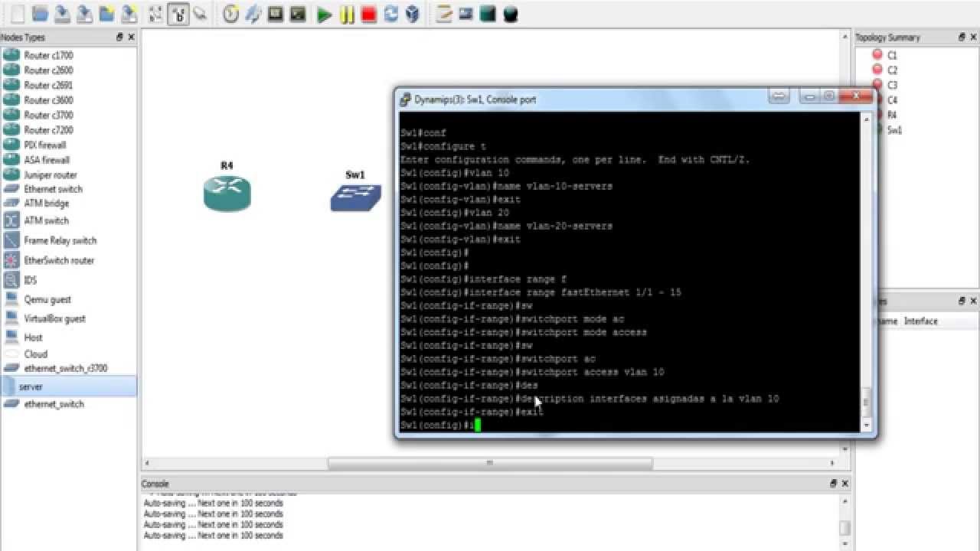980x551 pixels.
Task: Float the bottom Console dock panel
Action: coord(834,484)
